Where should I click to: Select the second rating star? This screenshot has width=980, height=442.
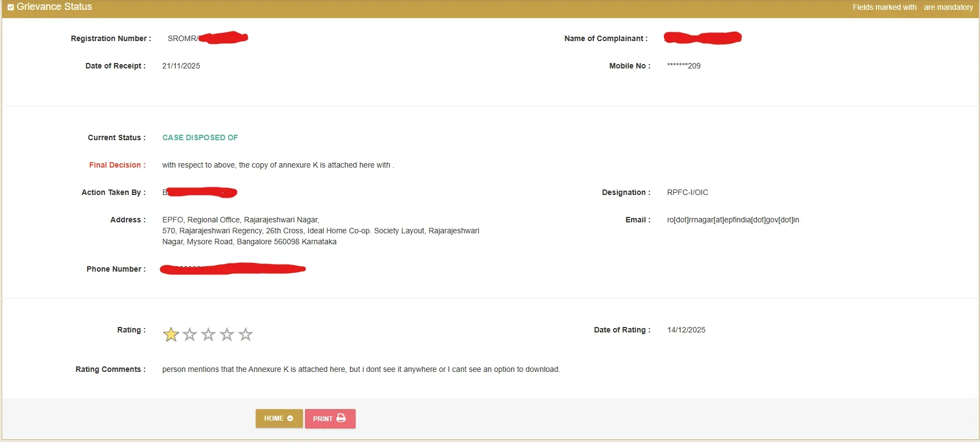tap(190, 334)
